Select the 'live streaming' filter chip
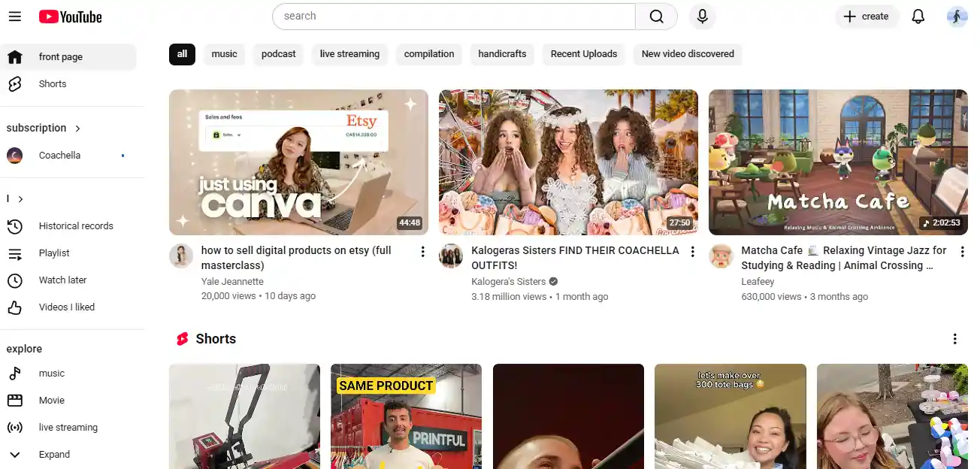The height and width of the screenshot is (469, 980). coord(349,54)
